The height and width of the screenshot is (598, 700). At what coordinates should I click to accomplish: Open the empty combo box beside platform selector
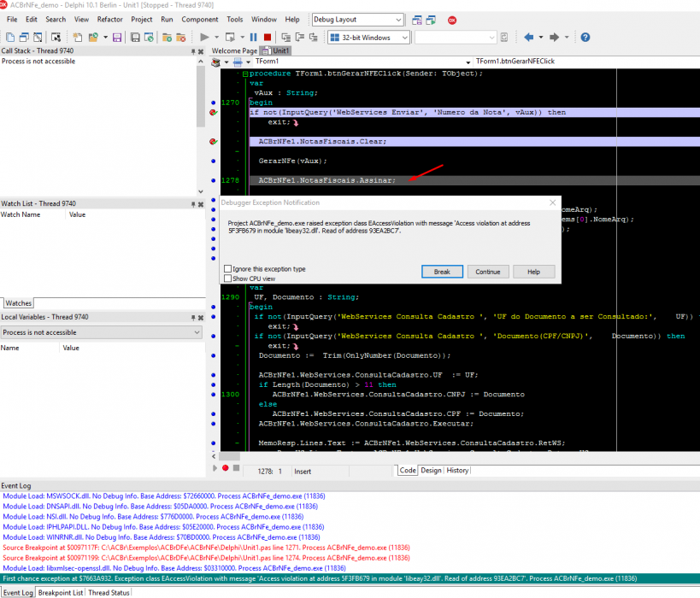(x=491, y=38)
